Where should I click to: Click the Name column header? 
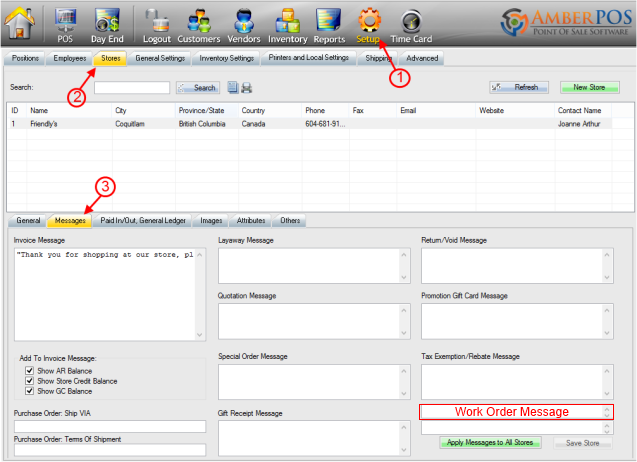coord(69,110)
